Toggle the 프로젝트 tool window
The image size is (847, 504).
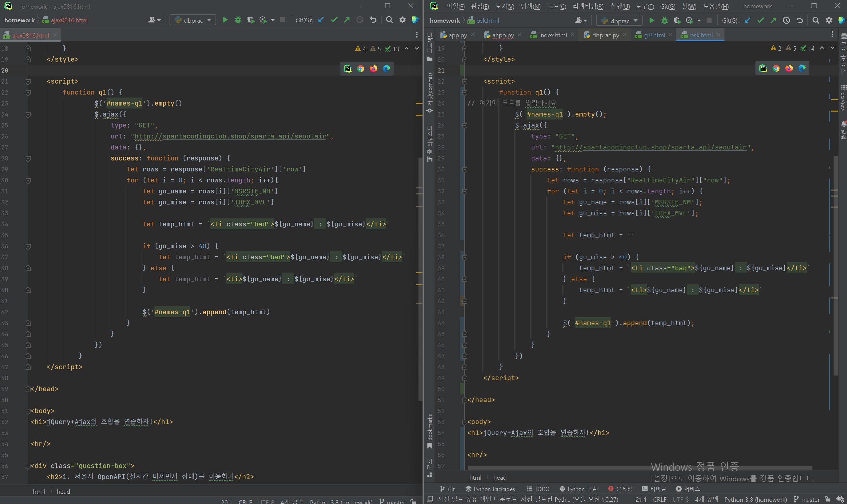tap(429, 47)
